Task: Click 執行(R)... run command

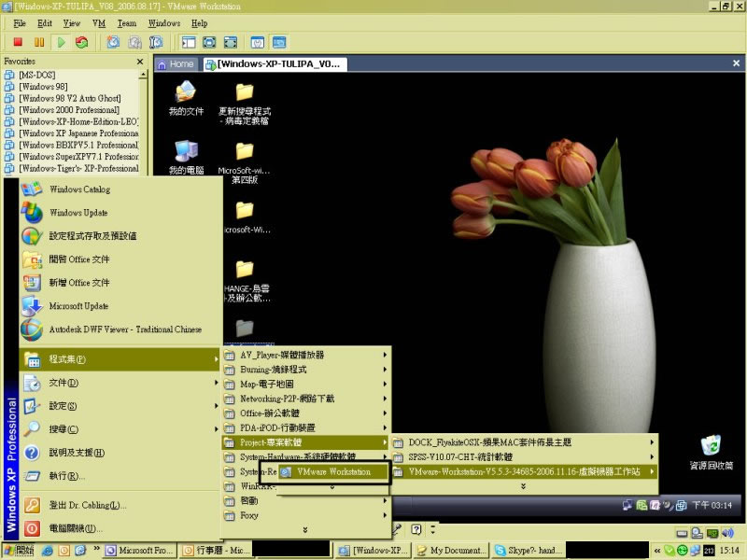Action: click(120, 476)
